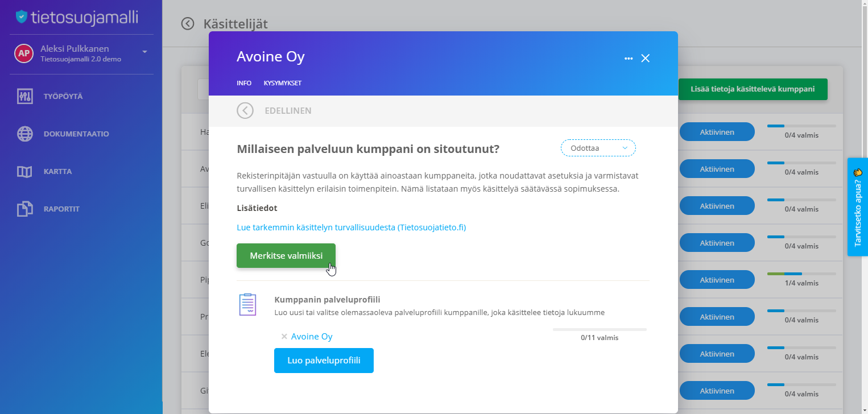Click the 0/11 valmis progress bar
Screen dimensions: 868x414
(600, 329)
